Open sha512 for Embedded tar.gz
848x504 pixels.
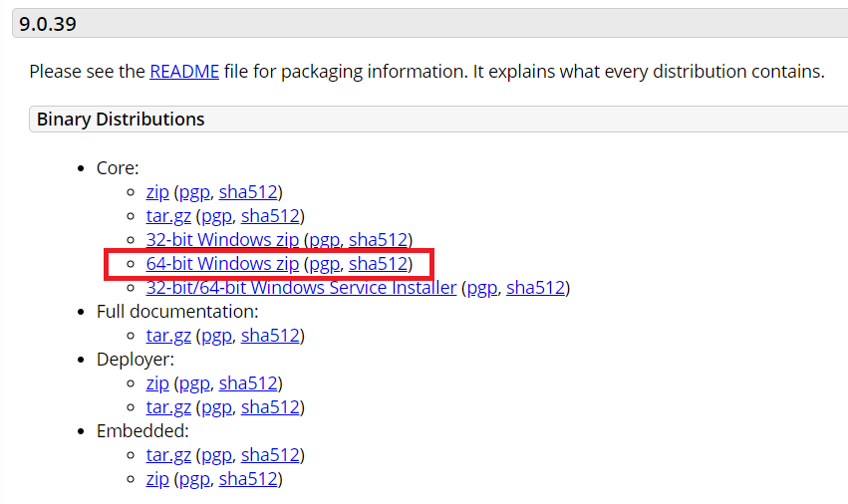(270, 455)
